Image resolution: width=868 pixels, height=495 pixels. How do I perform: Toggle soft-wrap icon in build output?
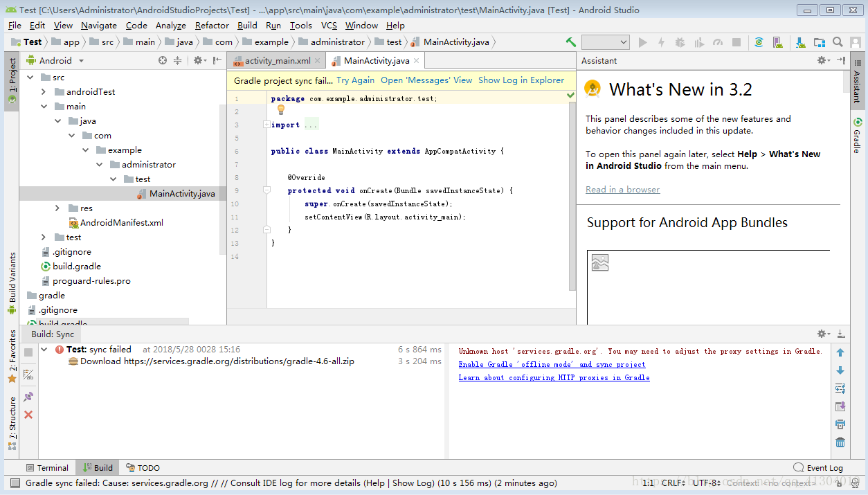[840, 388]
